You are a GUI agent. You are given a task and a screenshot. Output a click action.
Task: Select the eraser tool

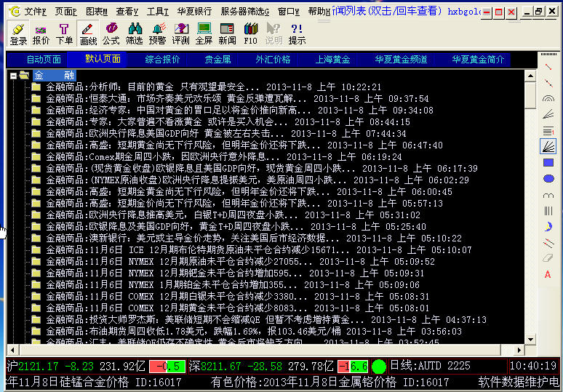point(548,257)
